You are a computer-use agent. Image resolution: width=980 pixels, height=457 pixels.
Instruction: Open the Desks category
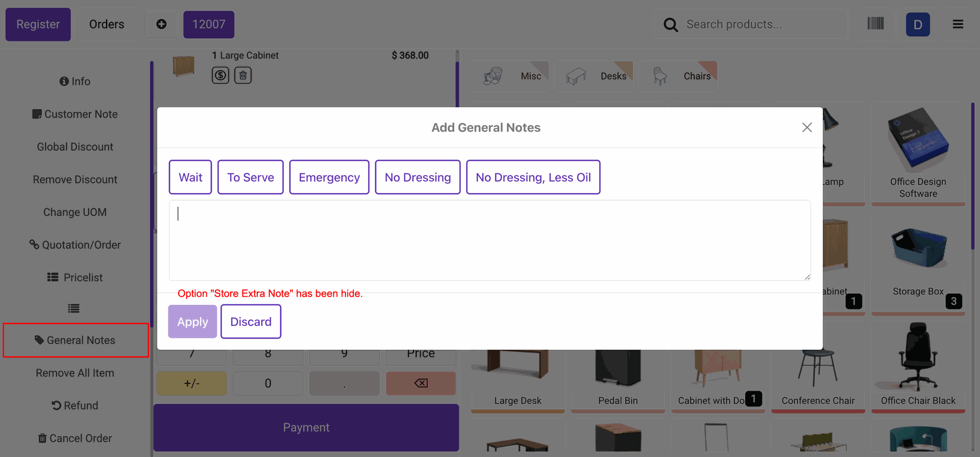coord(595,76)
